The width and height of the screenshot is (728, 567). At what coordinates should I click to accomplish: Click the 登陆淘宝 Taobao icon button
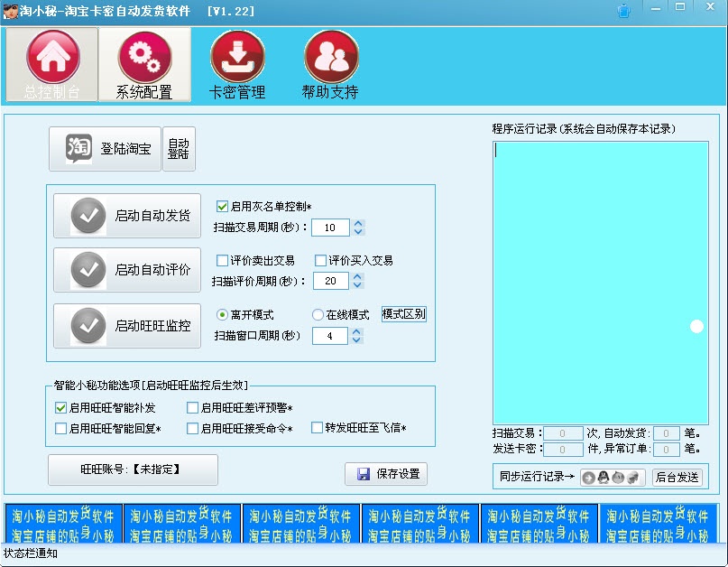click(x=79, y=148)
